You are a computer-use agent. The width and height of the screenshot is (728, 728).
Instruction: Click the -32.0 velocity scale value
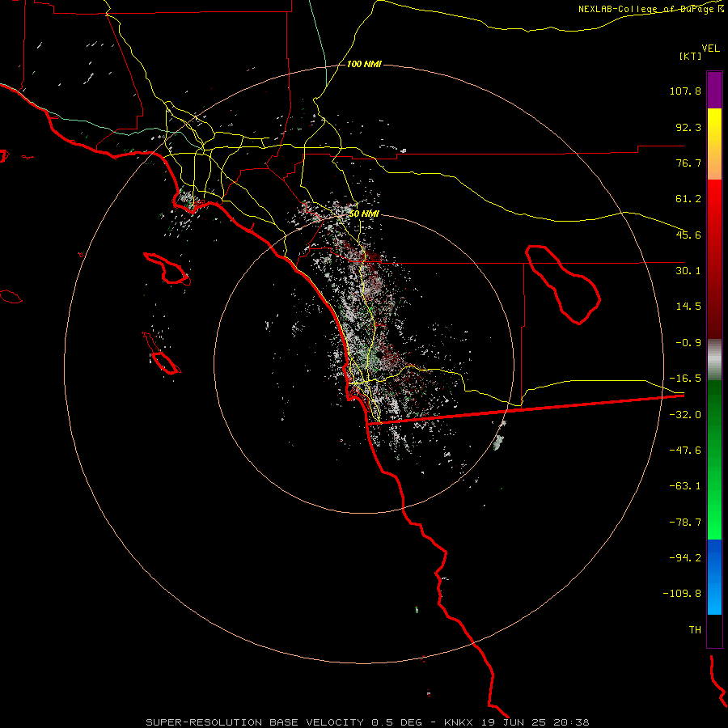coord(685,415)
